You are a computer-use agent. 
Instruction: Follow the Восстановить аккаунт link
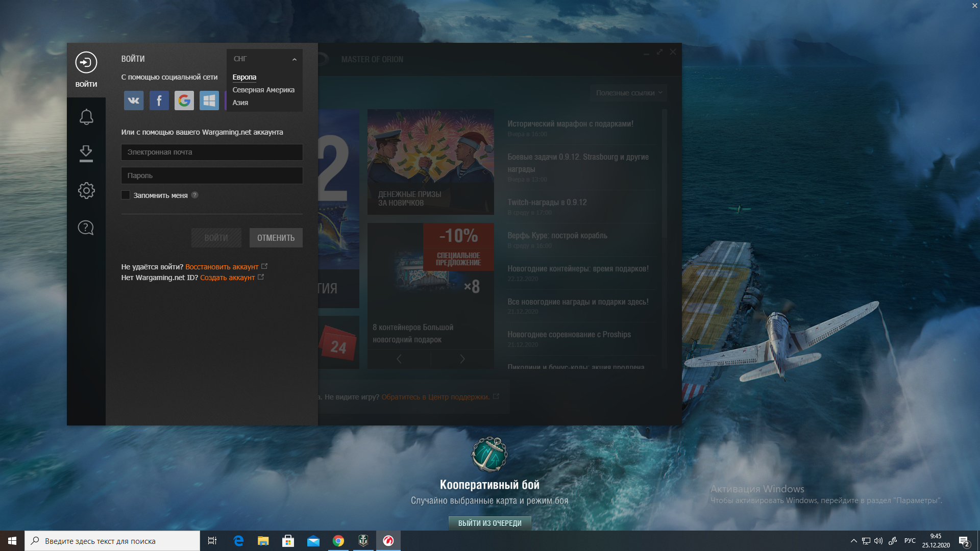click(222, 267)
